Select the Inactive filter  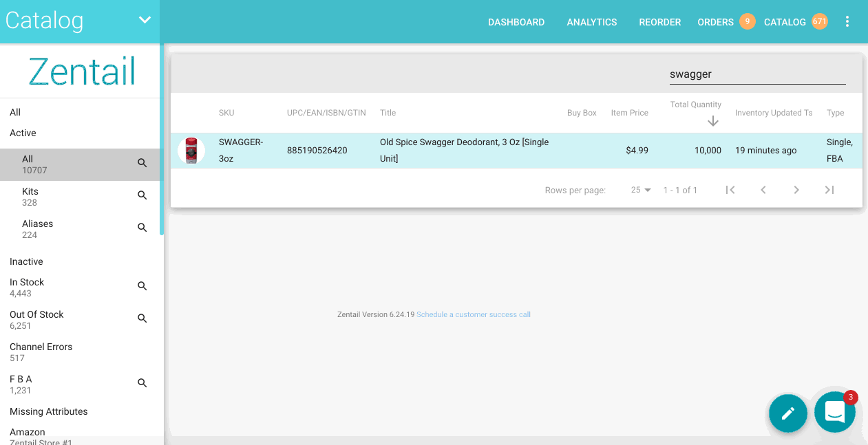click(26, 261)
